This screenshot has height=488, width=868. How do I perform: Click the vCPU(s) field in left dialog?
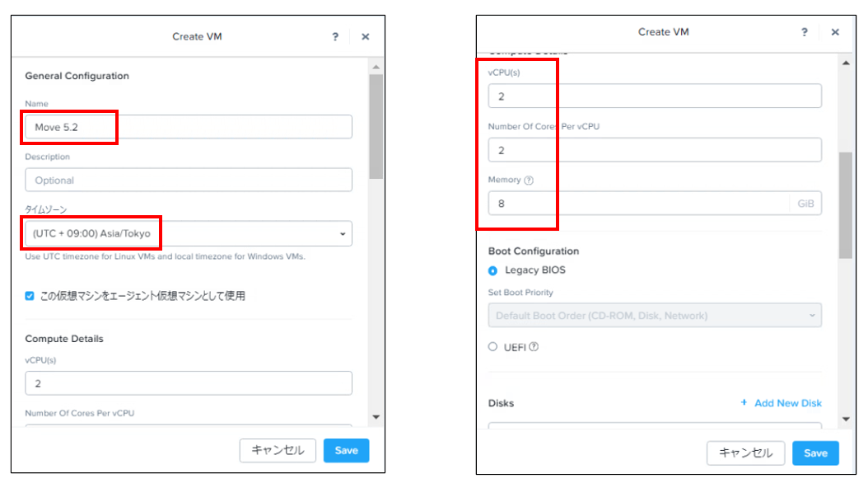[189, 383]
